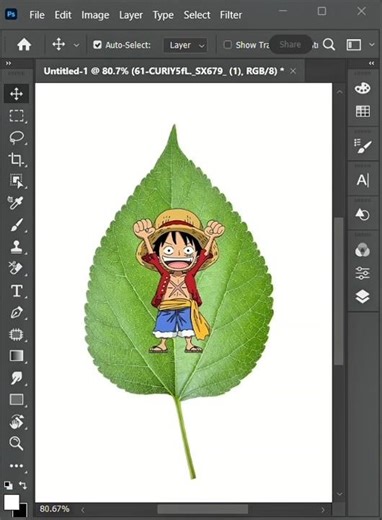Screen dimensions: 382x520
Task: Click the horizontal scrollbar thumb
Action: pyautogui.click(x=203, y=509)
